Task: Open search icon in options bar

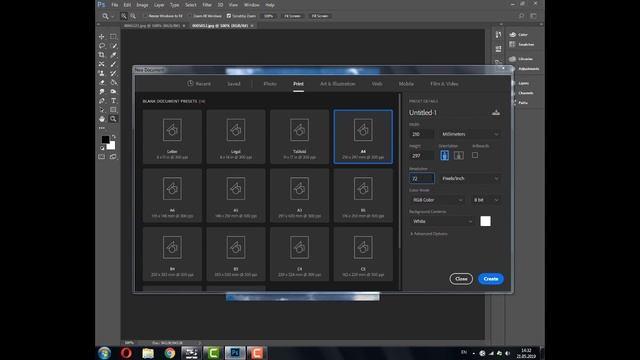Action: click(521, 16)
